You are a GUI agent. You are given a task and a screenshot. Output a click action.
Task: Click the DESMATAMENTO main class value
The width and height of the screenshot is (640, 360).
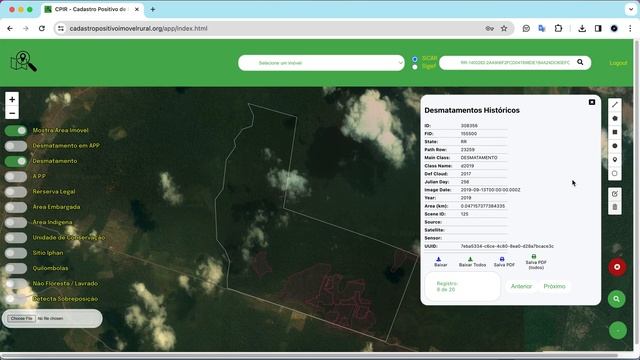479,158
